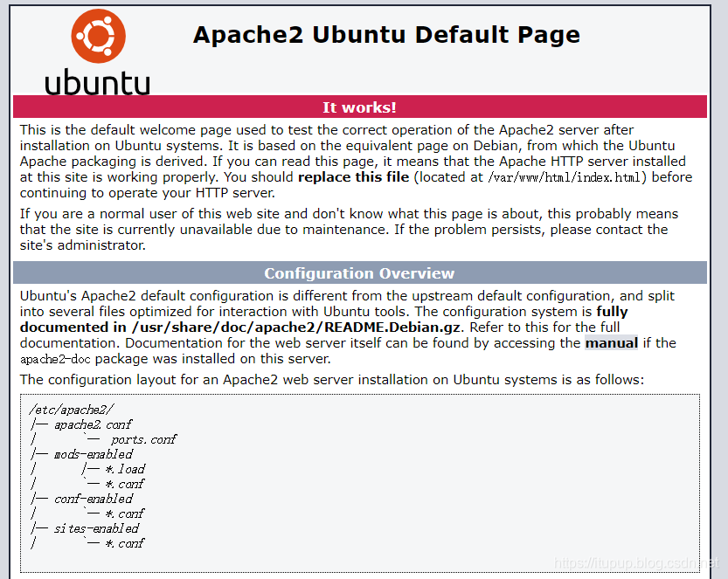This screenshot has width=728, height=579.
Task: Click /usr/share/doc/apache2/README.Debian.gz bold text
Action: [x=296, y=327]
